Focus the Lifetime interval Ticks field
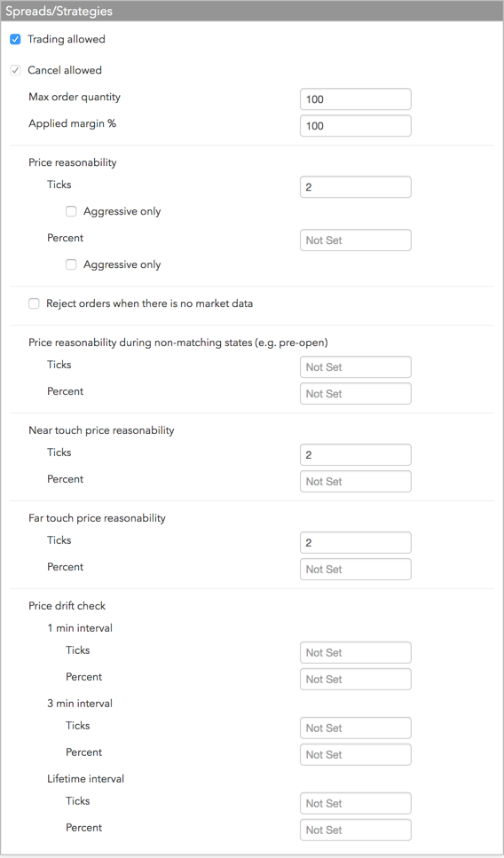The width and height of the screenshot is (504, 858). pyautogui.click(x=356, y=803)
